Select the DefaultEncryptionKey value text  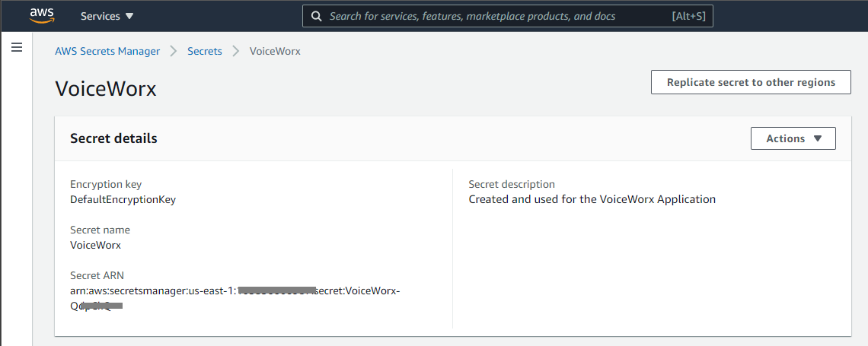(x=123, y=199)
